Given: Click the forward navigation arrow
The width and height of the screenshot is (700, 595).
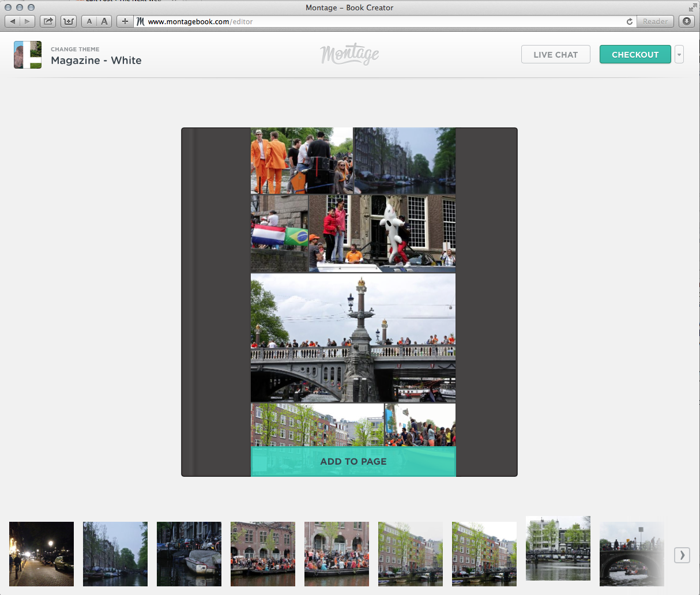Looking at the screenshot, I should tap(27, 21).
